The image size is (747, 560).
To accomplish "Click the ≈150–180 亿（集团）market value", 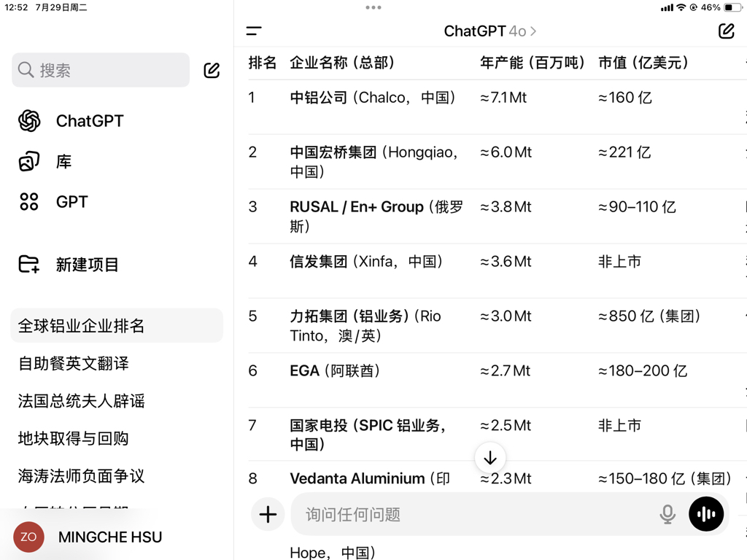I will click(665, 478).
